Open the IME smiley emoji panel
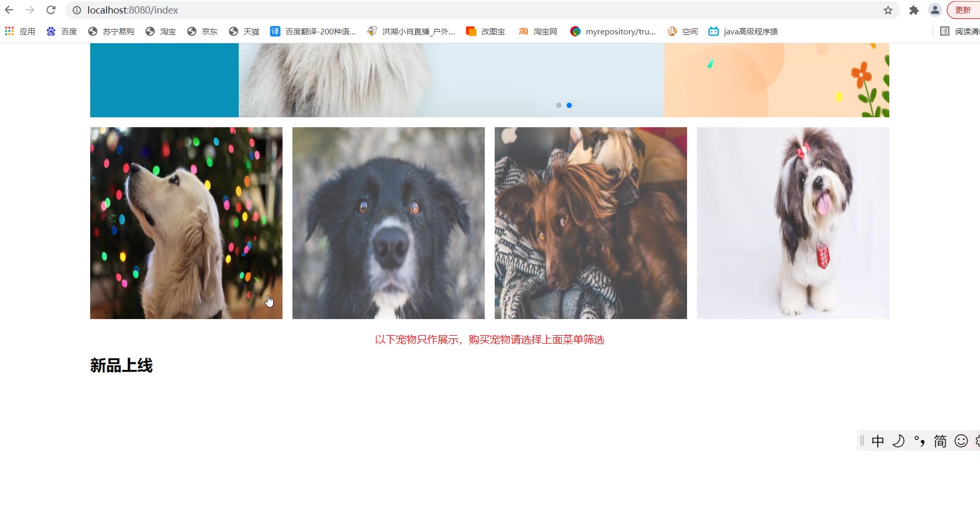This screenshot has height=513, width=980. 961,442
